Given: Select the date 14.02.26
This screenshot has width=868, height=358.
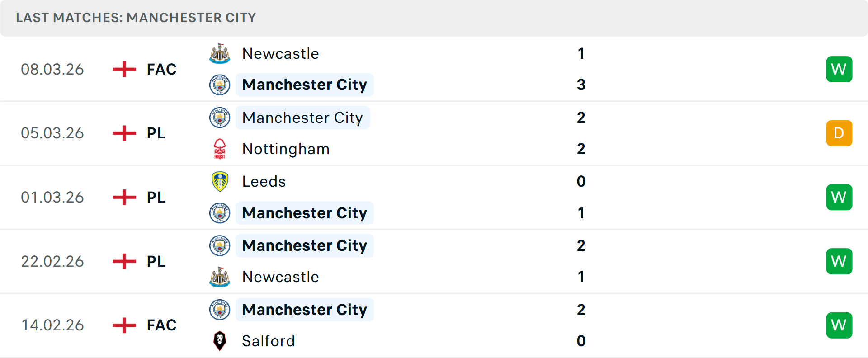Looking at the screenshot, I should coord(52,325).
